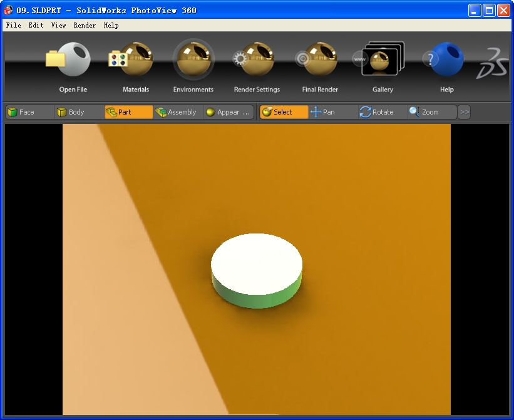Activate the Pan tool
The width and height of the screenshot is (514, 420).
(x=334, y=112)
